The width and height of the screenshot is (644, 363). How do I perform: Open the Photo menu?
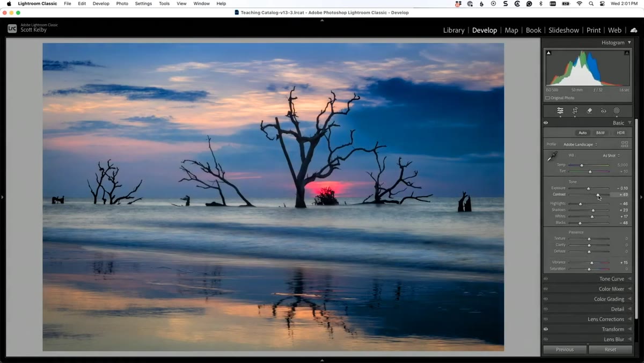(122, 4)
